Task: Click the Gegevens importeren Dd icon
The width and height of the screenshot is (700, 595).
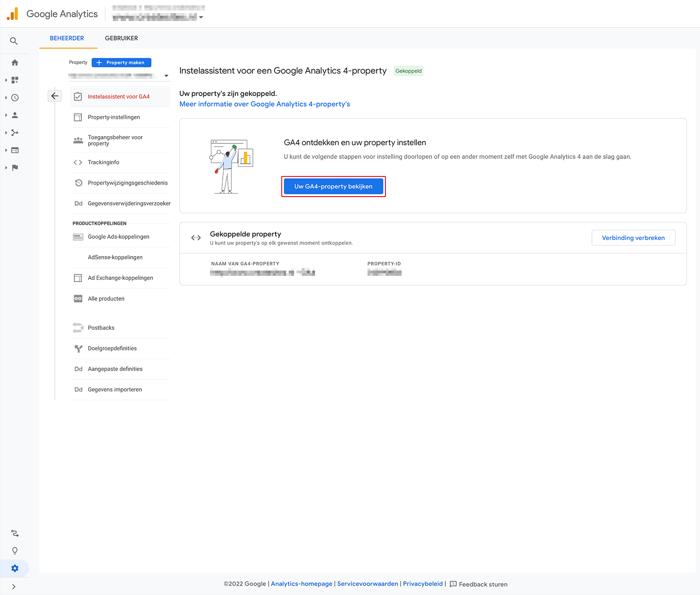Action: tap(78, 390)
